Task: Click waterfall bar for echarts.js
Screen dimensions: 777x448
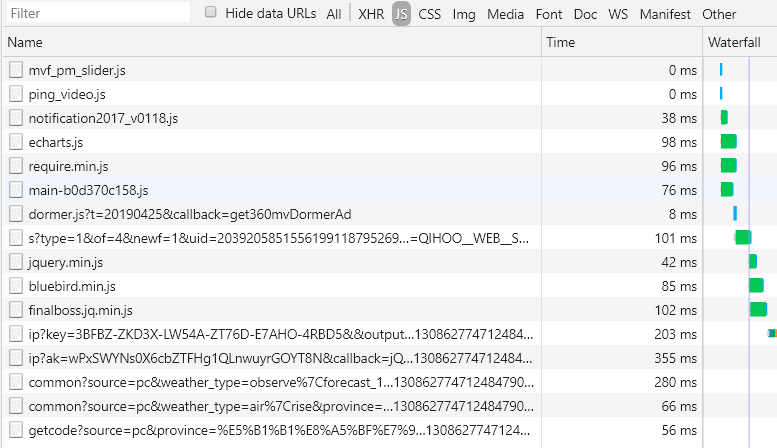Action: point(728,141)
